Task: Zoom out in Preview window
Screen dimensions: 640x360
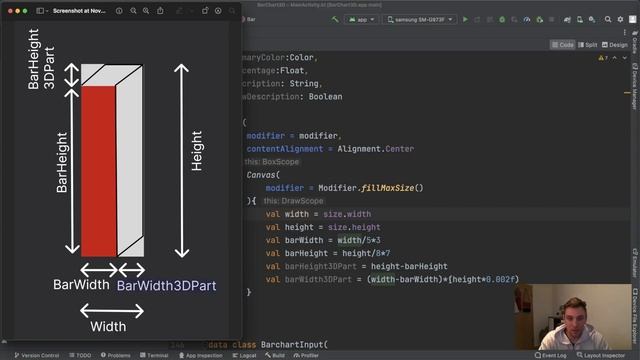Action: (133, 11)
